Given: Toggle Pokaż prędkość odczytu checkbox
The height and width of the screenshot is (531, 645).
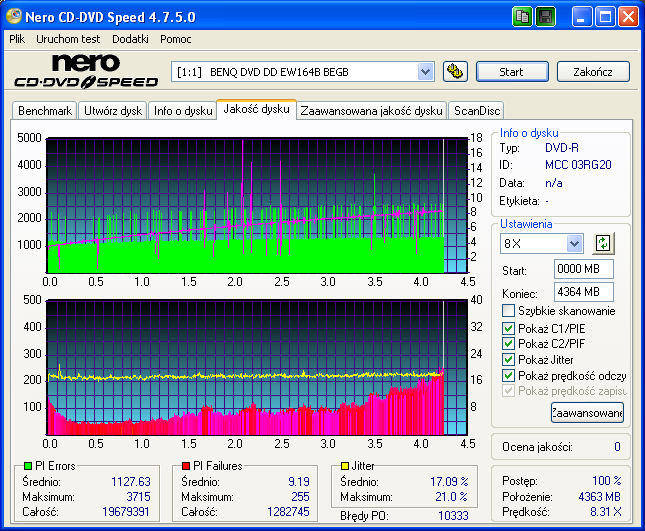Looking at the screenshot, I should coord(508,376).
